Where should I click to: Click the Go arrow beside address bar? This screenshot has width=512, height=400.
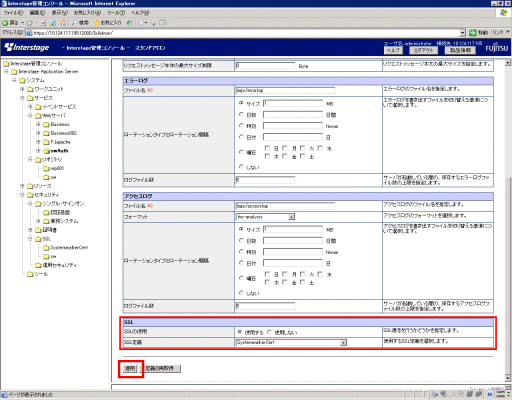point(473,33)
